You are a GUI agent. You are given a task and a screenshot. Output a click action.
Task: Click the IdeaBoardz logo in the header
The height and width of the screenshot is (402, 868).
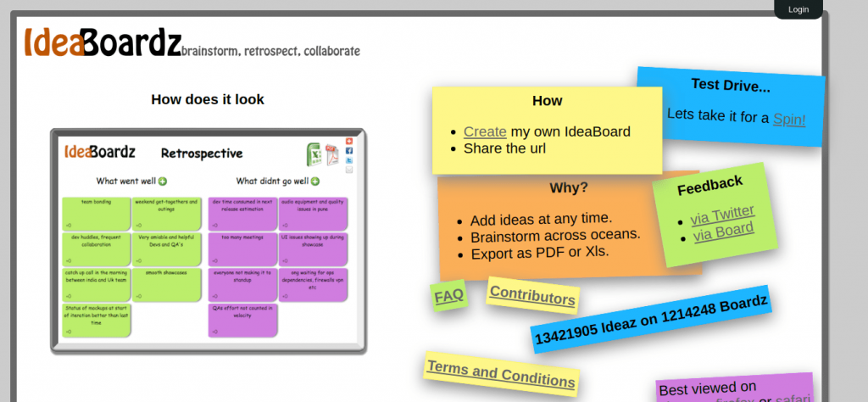[x=103, y=42]
